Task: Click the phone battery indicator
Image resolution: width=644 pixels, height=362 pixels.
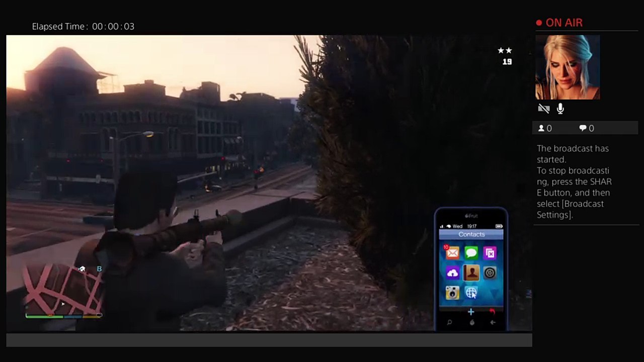Action: click(499, 226)
